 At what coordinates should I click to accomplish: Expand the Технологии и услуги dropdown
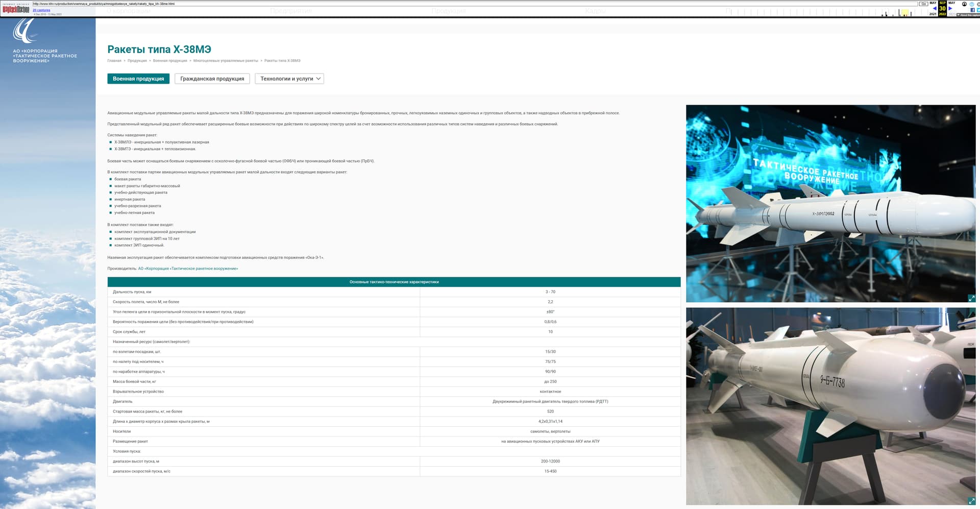point(289,79)
